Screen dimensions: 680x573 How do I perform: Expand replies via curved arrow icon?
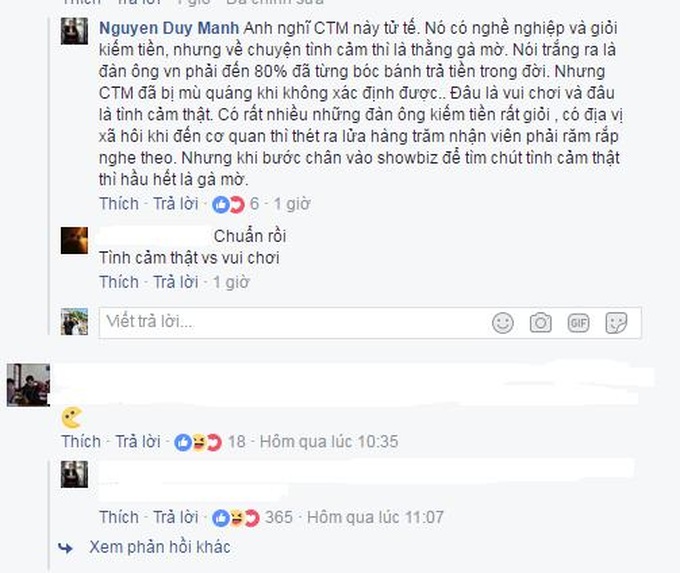pos(65,548)
